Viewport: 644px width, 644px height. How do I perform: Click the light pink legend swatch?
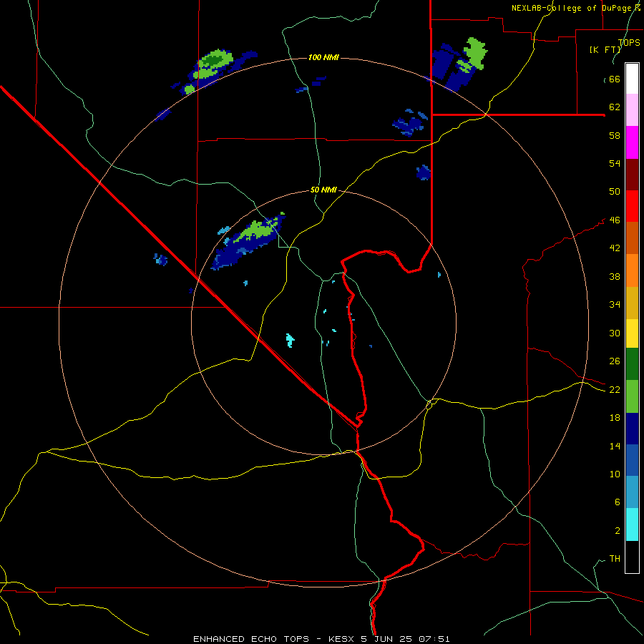point(632,109)
